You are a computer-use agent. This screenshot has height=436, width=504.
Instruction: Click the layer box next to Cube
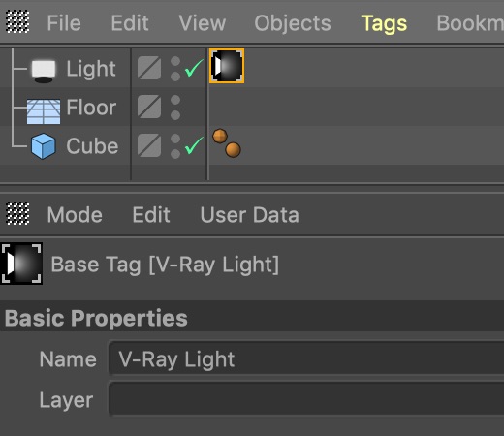(149, 145)
